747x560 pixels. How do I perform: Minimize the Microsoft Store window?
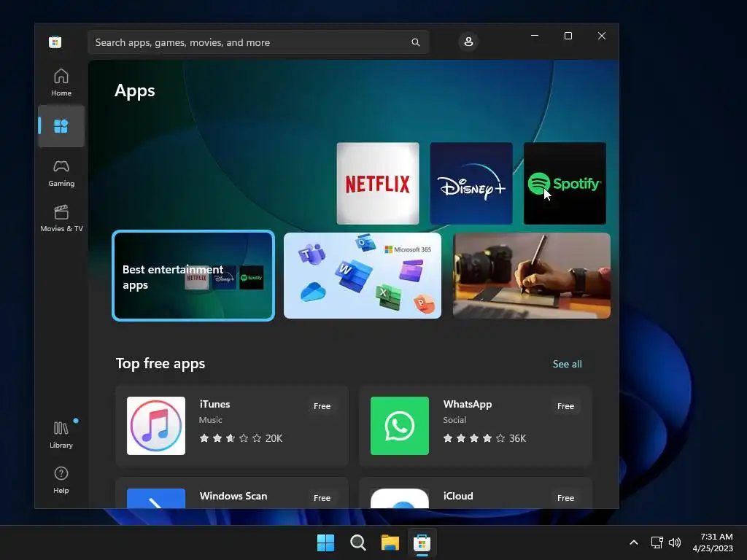click(x=535, y=36)
